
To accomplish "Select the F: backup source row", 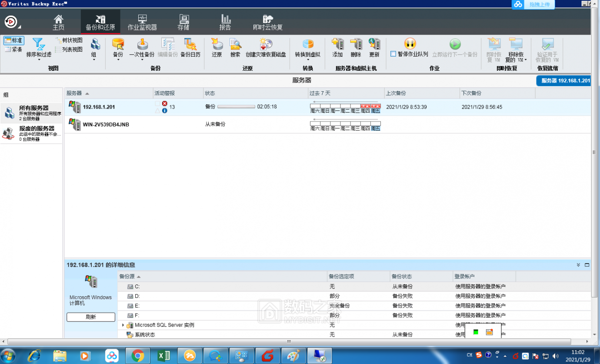I will (x=354, y=315).
